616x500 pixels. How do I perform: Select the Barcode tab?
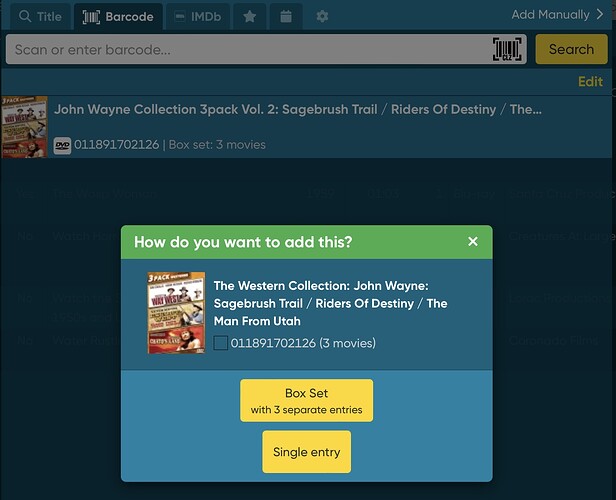tap(118, 17)
